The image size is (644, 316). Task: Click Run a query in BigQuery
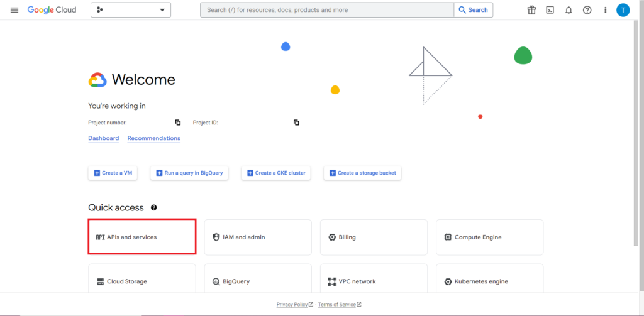tap(189, 173)
